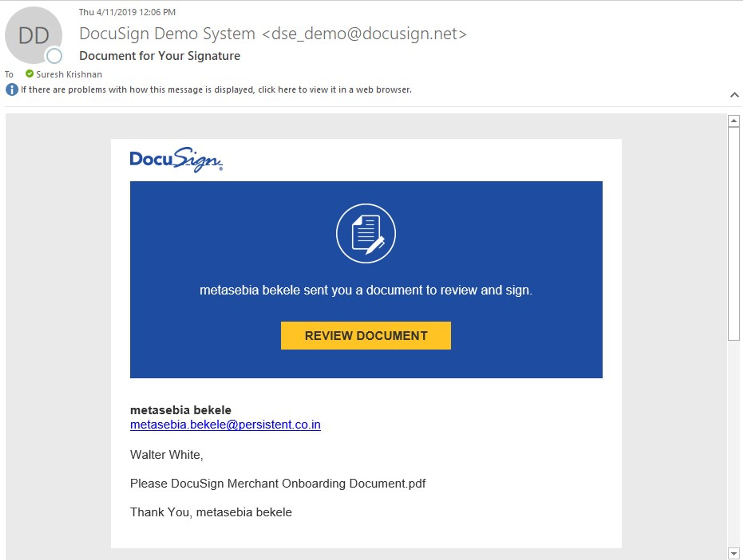Click the DocuSign logo

[x=176, y=159]
